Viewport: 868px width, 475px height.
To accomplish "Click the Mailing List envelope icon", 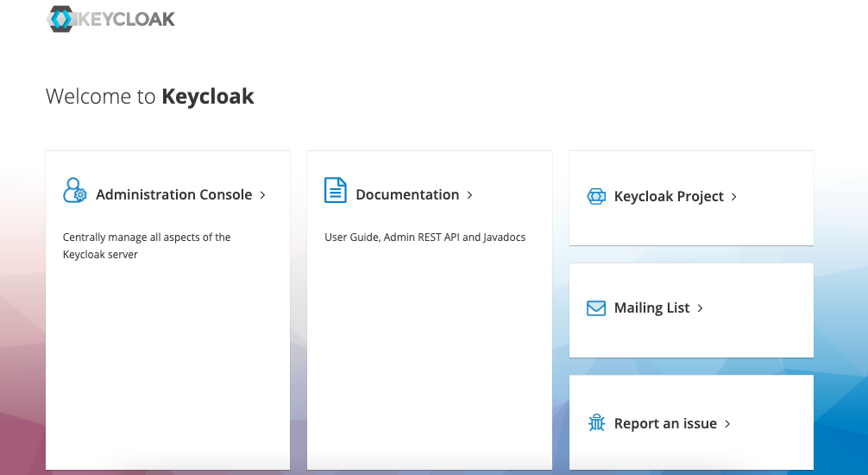I will (x=596, y=308).
